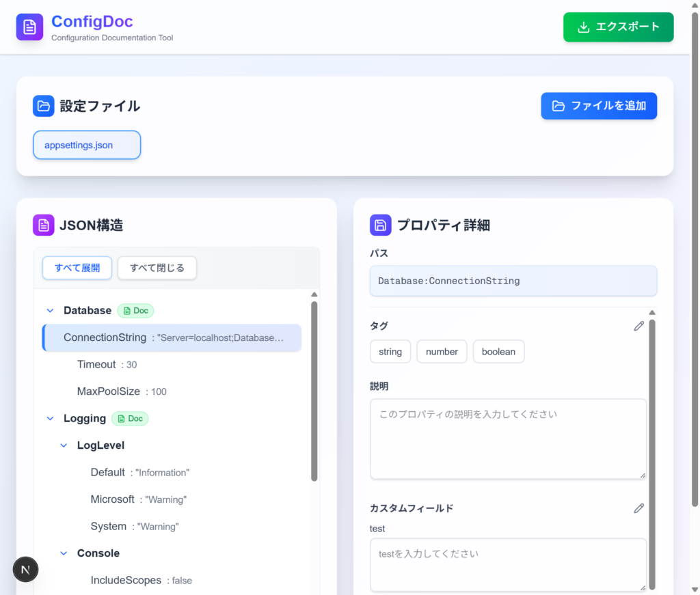The width and height of the screenshot is (700, 595).
Task: Collapse the Database tree node
Action: pos(50,311)
